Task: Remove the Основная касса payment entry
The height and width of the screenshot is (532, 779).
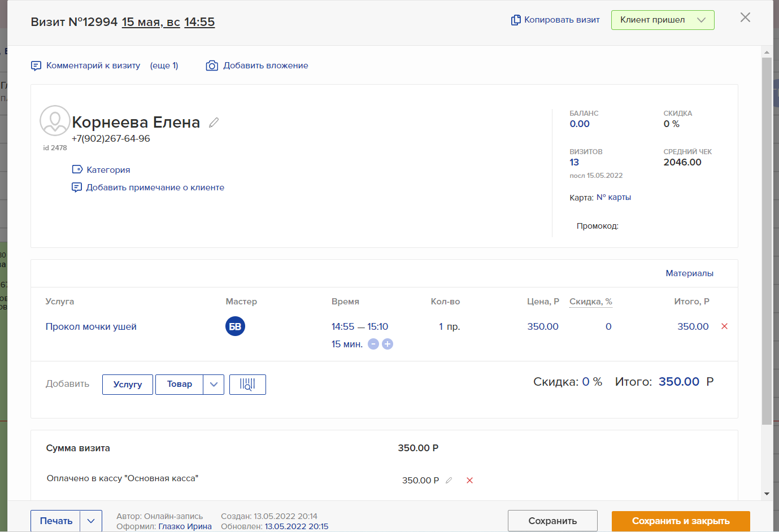Action: point(469,481)
